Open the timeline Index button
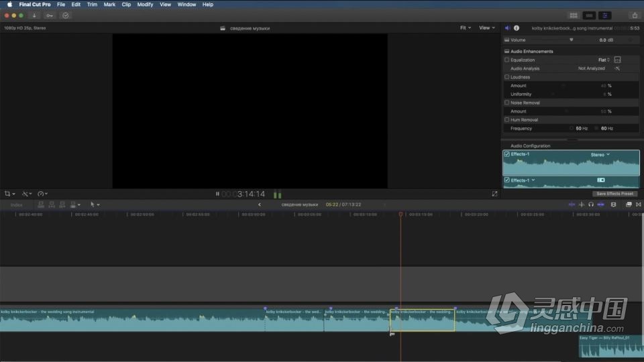This screenshot has width=644, height=362. tap(16, 205)
